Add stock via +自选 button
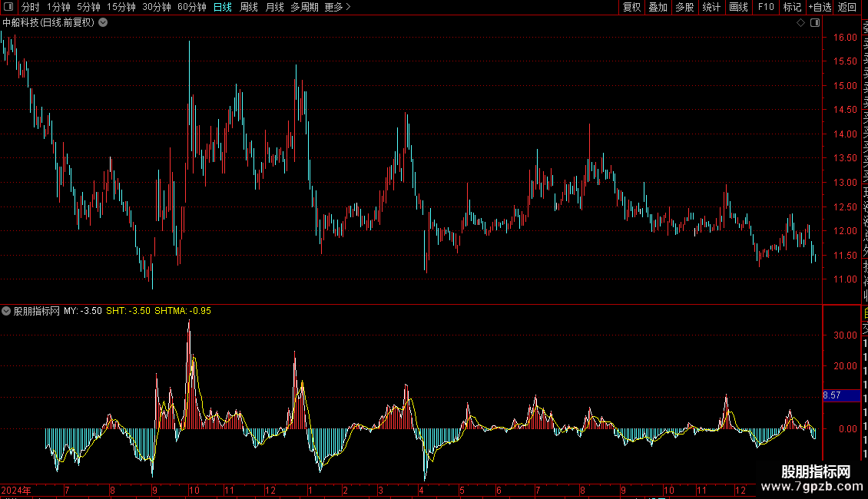 [820, 7]
